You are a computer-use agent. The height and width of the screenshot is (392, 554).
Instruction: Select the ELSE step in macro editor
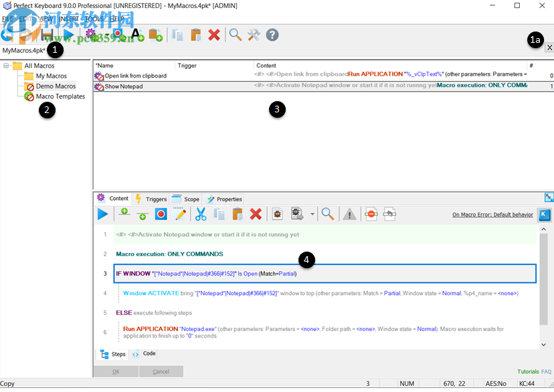click(x=325, y=313)
